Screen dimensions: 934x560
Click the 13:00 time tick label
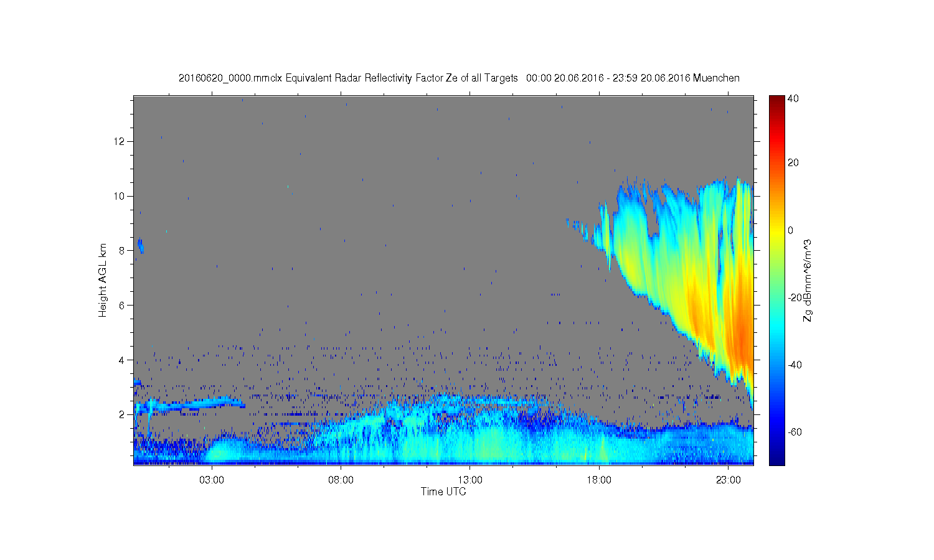click(x=470, y=480)
